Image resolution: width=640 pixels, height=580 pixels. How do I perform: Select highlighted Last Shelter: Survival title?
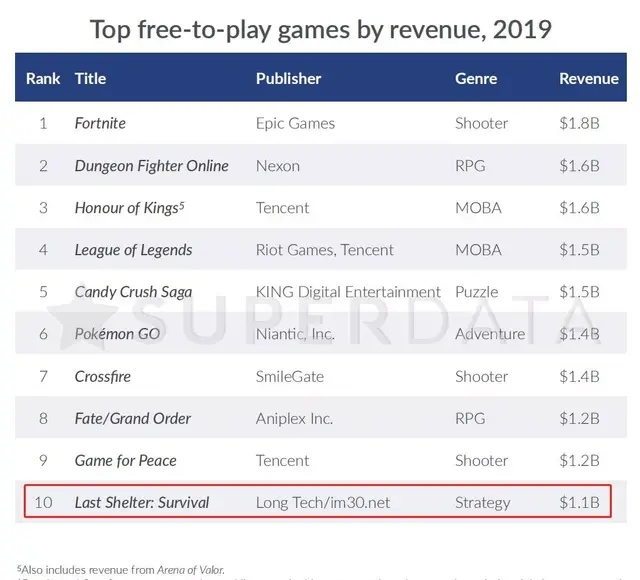(x=142, y=502)
